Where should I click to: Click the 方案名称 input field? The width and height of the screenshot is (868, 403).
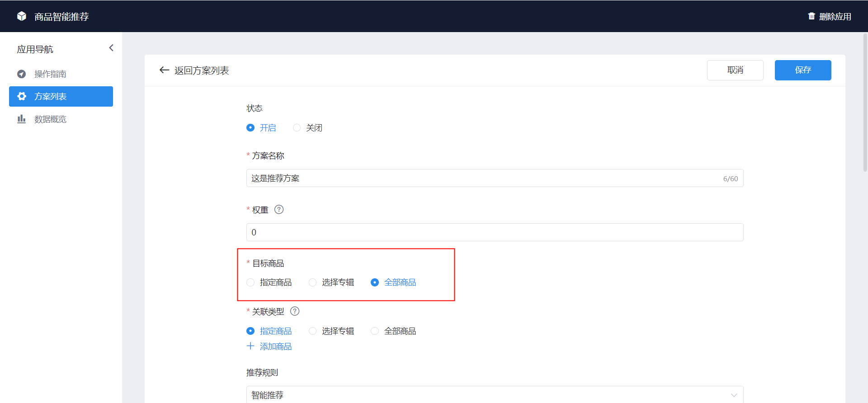click(495, 178)
